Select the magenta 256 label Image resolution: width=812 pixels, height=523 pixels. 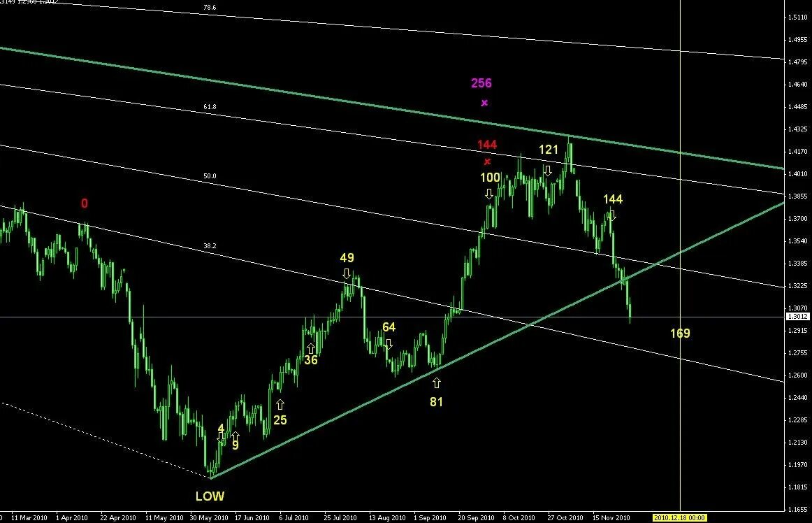tap(481, 83)
